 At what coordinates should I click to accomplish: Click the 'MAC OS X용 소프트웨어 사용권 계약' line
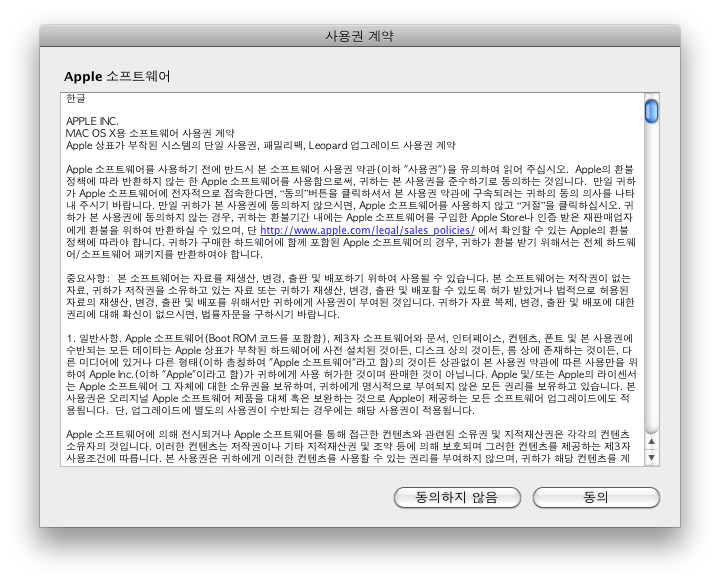point(150,133)
